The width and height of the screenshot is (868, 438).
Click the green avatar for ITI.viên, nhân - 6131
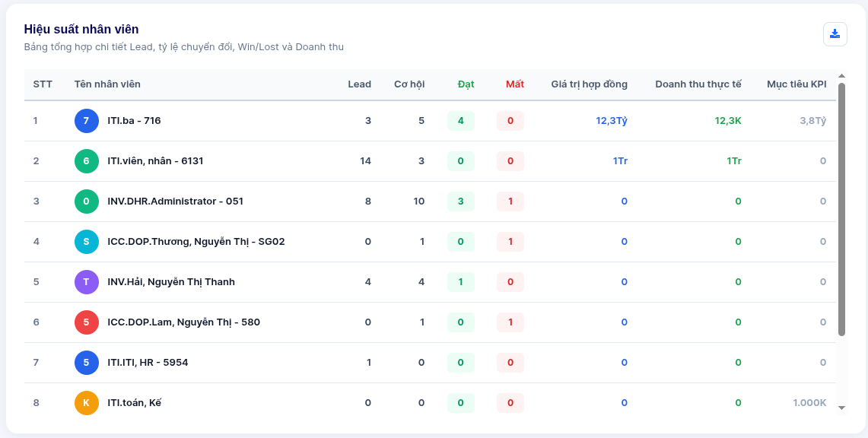87,161
